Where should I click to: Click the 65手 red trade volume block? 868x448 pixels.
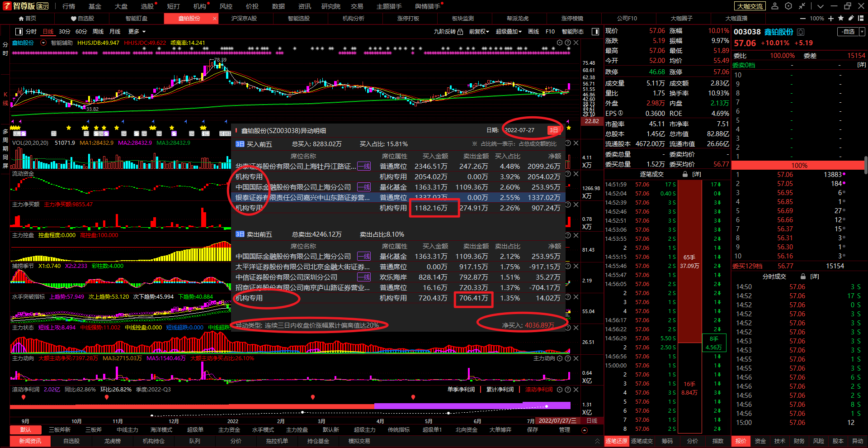click(689, 261)
